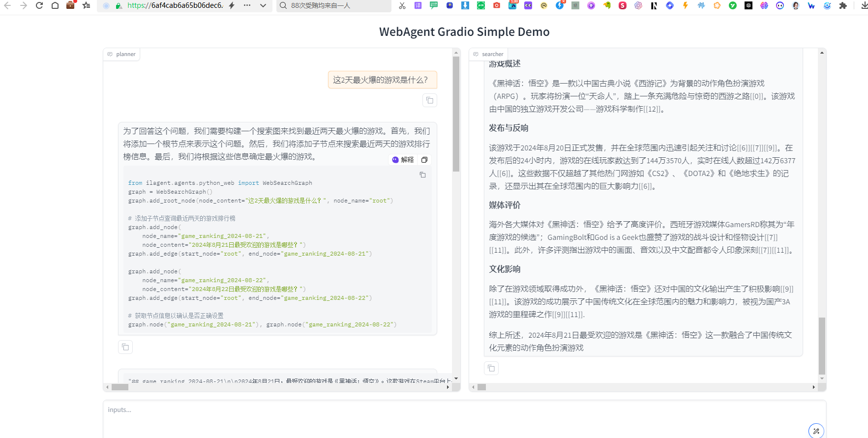Screen dimensions: 868x438
Task: Open the red S extension icon
Action: coord(623,5)
